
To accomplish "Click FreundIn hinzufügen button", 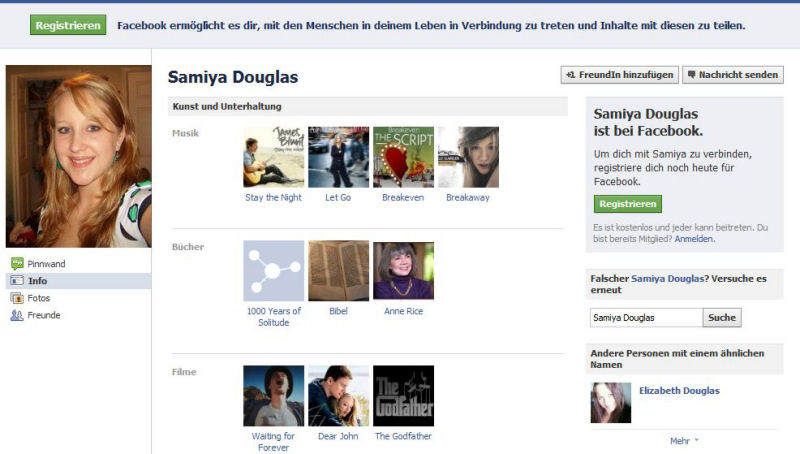I will point(619,75).
